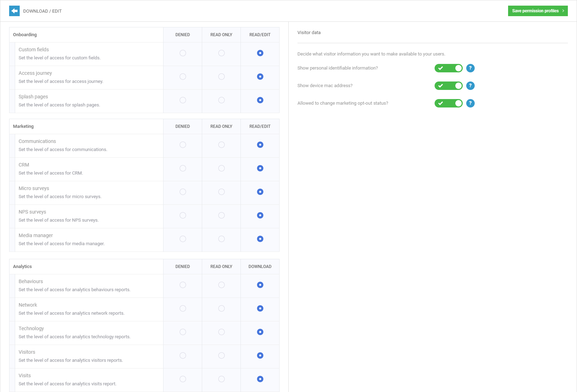Set Network analytics to Denied
577x392 pixels.
[x=183, y=308]
